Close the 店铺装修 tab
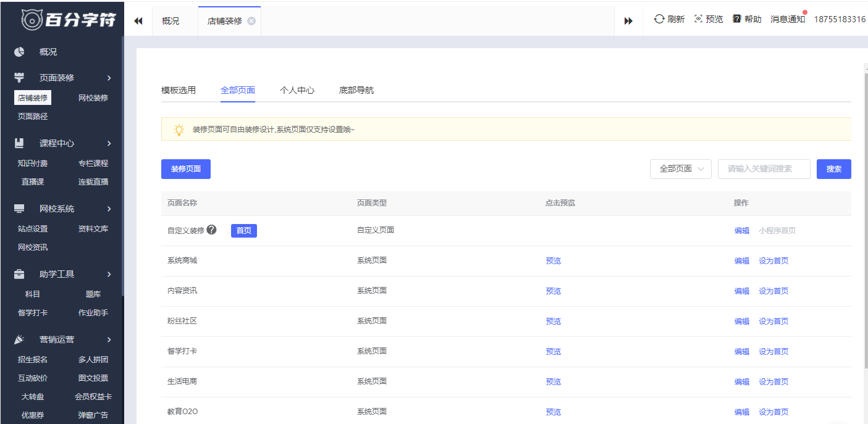Screen dimensions: 868x424 [251, 21]
